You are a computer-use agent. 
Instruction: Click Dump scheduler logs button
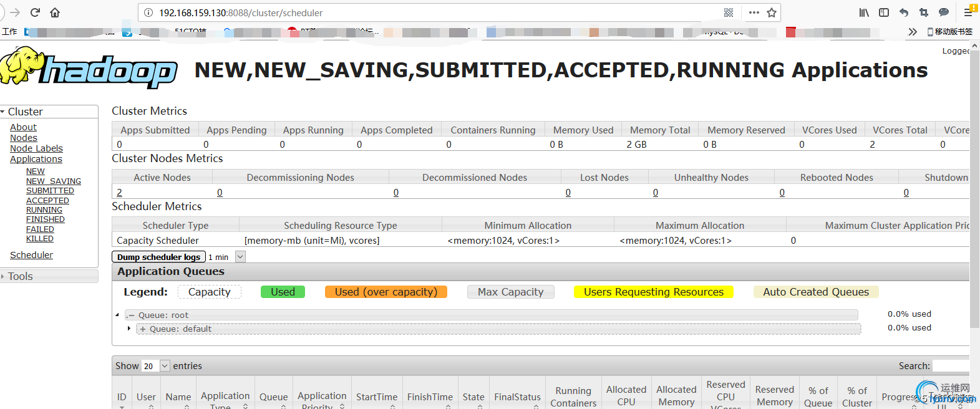[x=158, y=257]
